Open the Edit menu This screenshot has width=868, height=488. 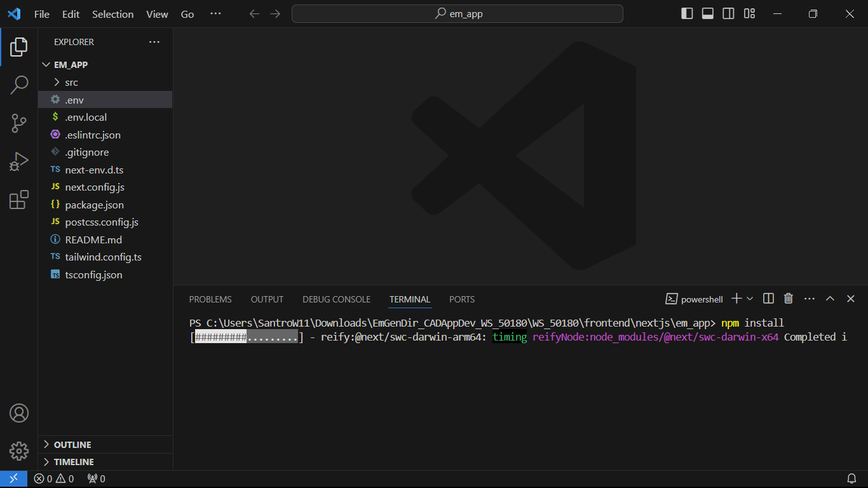(x=71, y=14)
